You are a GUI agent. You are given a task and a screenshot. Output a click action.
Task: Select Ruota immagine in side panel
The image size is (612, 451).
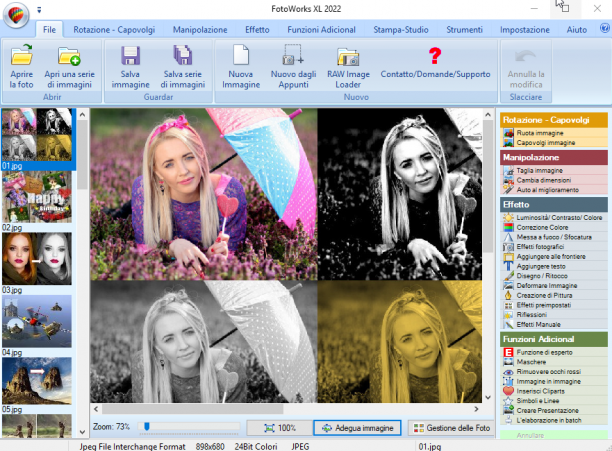[554, 133]
